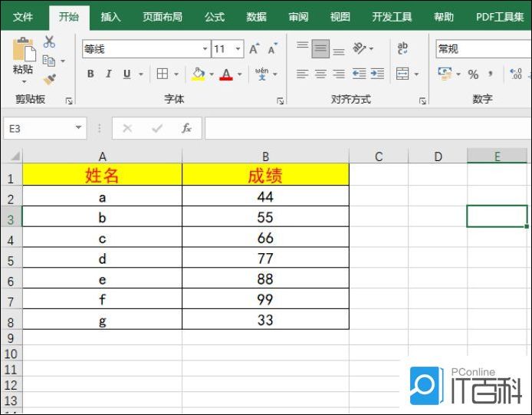Toggle italic formatting
Image resolution: width=532 pixels, height=415 pixels.
109,74
